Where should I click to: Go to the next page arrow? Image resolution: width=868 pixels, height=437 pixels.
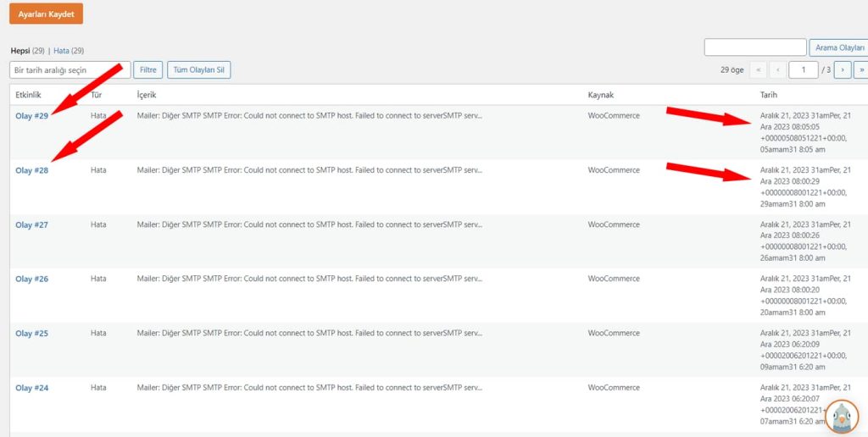click(x=842, y=70)
